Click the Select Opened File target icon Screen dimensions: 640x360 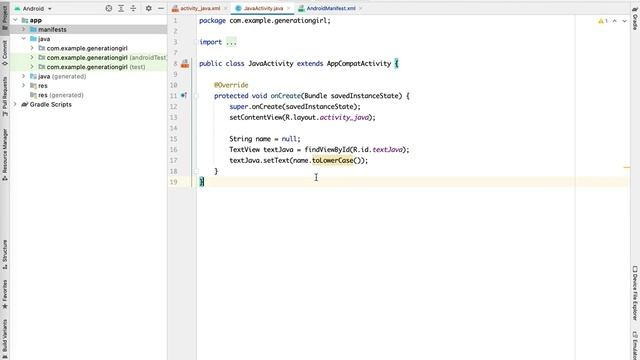tap(109, 8)
